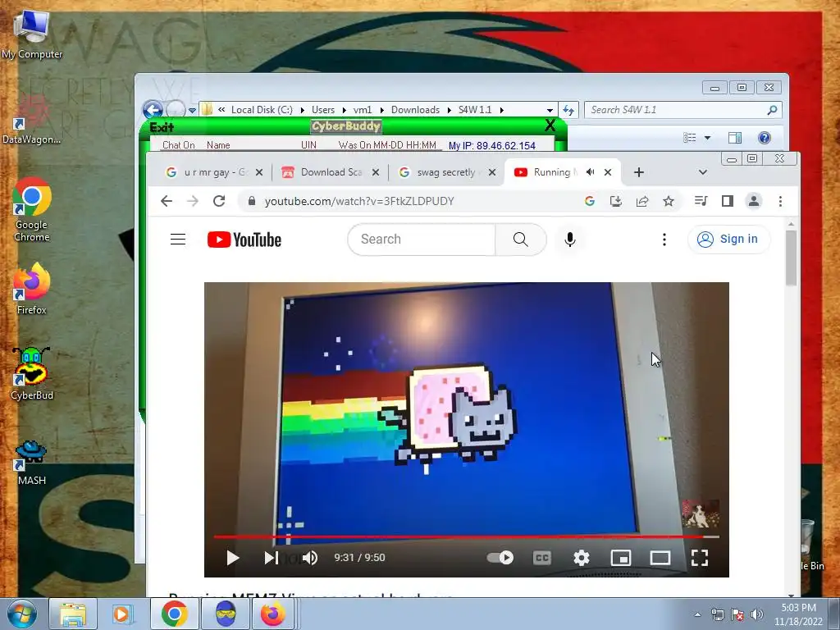Screen dimensions: 840x630
Task: Click Sign in on YouTube
Action: click(729, 239)
